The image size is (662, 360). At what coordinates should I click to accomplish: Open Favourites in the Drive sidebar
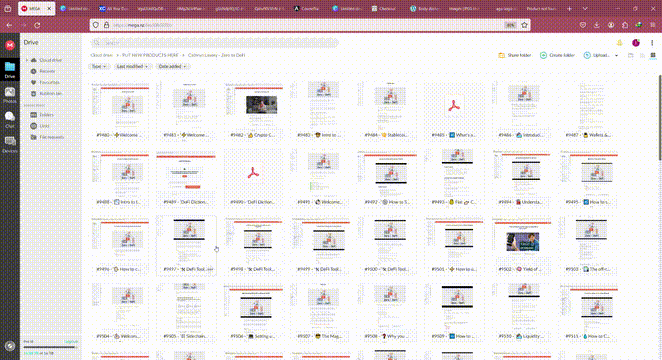pos(45,82)
